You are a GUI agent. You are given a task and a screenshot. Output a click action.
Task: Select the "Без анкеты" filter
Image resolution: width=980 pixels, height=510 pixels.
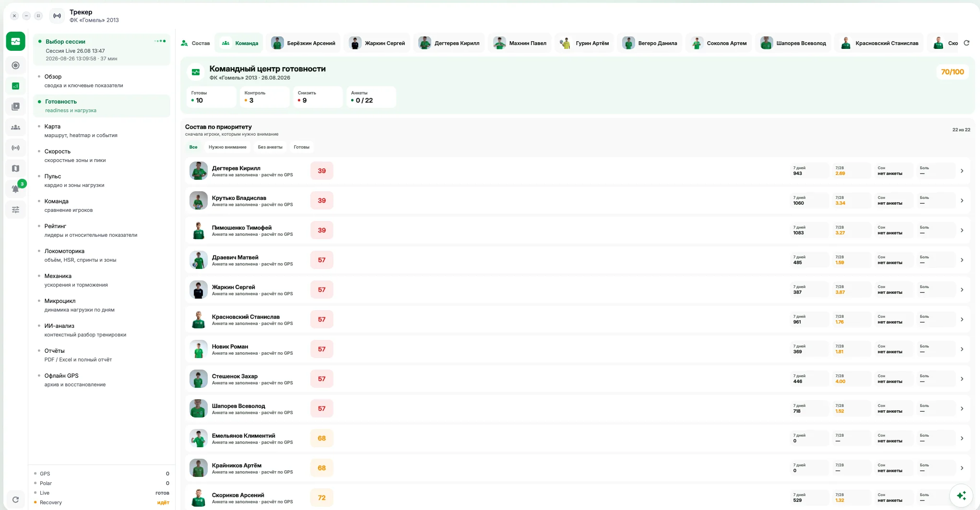[x=270, y=147]
